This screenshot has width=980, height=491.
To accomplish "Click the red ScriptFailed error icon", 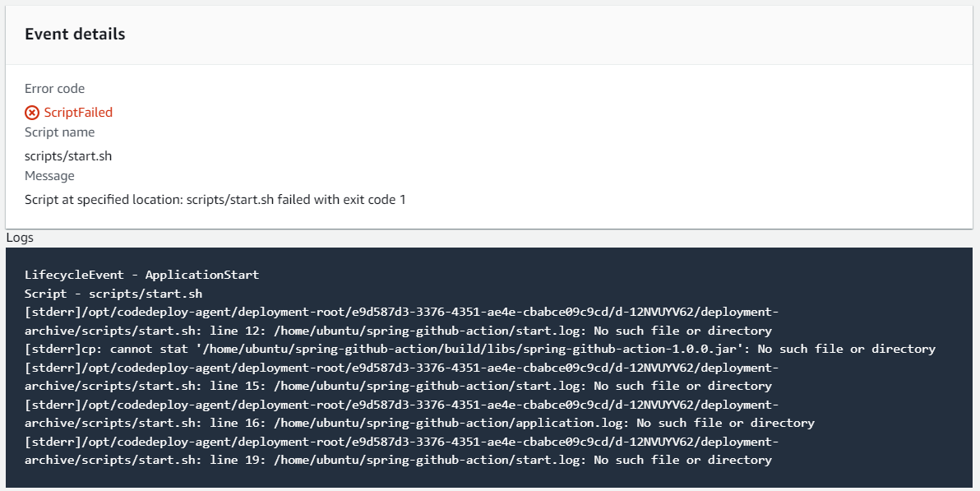I will [32, 113].
